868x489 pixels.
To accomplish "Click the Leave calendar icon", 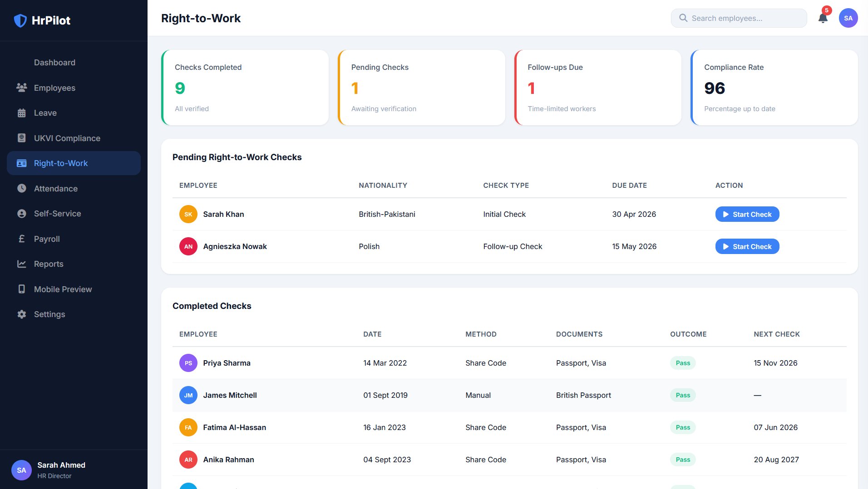I will tap(21, 113).
